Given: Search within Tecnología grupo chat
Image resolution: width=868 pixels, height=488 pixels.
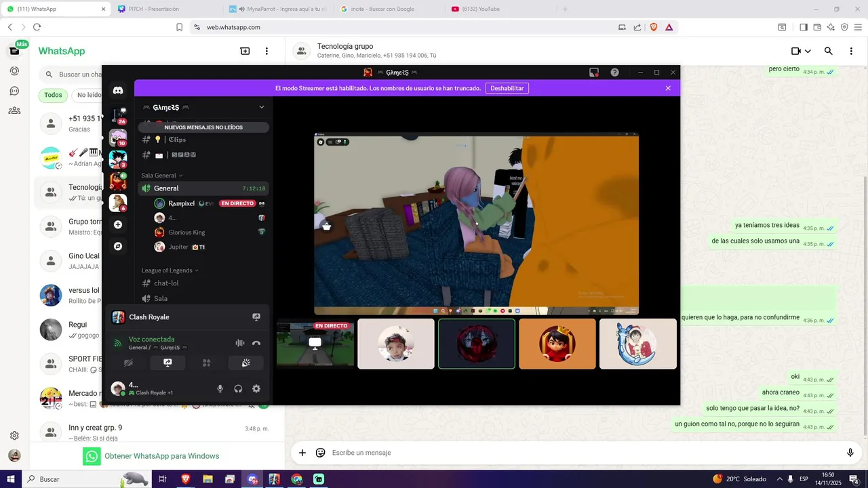Looking at the screenshot, I should pos(828,51).
